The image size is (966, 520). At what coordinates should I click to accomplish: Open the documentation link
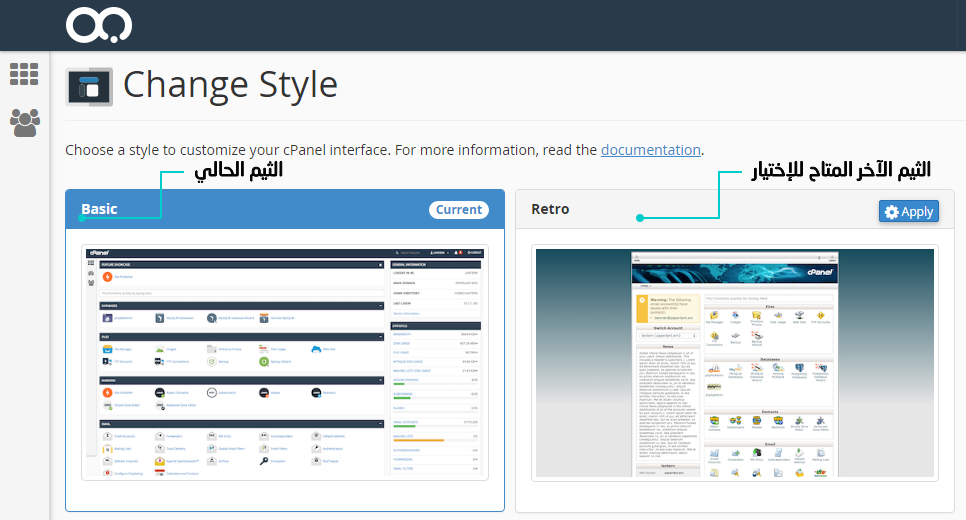tap(650, 150)
